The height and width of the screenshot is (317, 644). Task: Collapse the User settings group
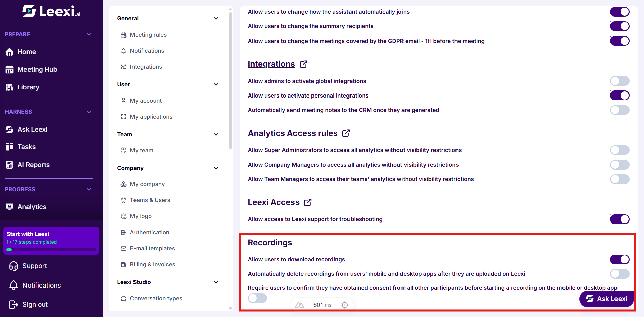coord(216,84)
